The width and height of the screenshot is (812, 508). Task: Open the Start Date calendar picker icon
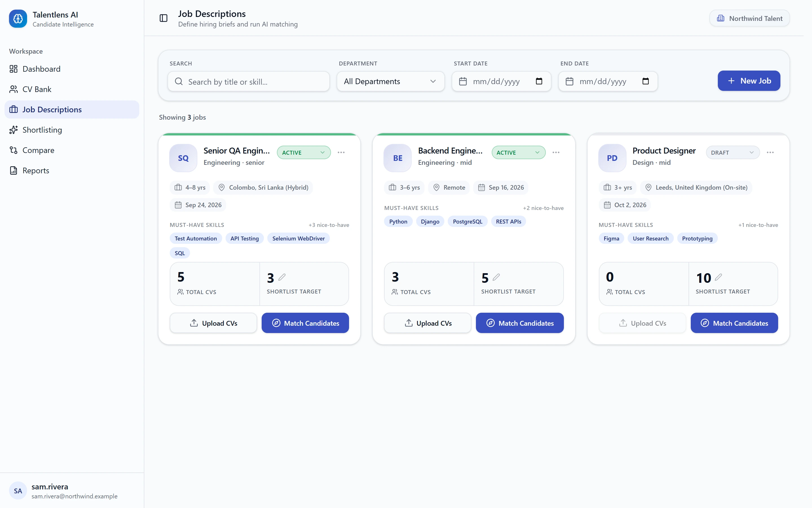click(539, 81)
